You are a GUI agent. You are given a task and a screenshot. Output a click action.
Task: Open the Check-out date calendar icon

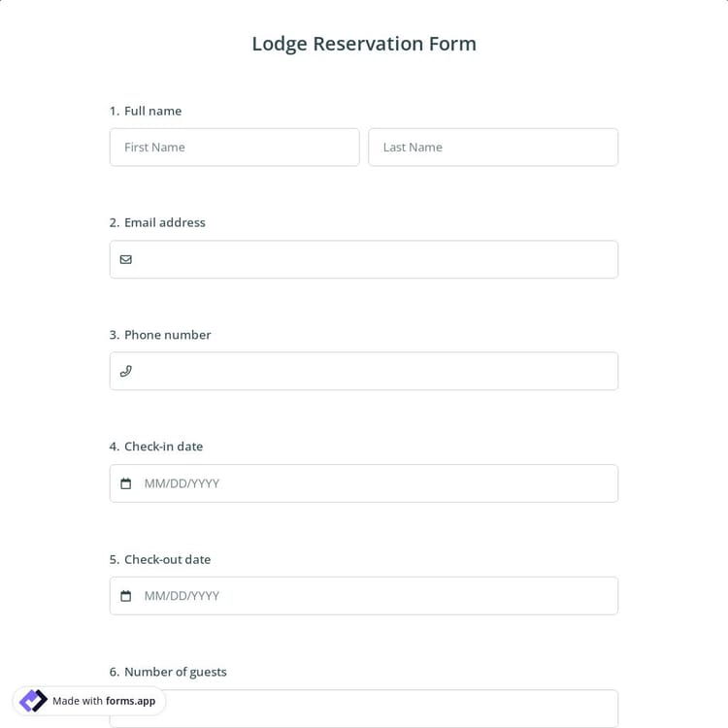click(125, 596)
